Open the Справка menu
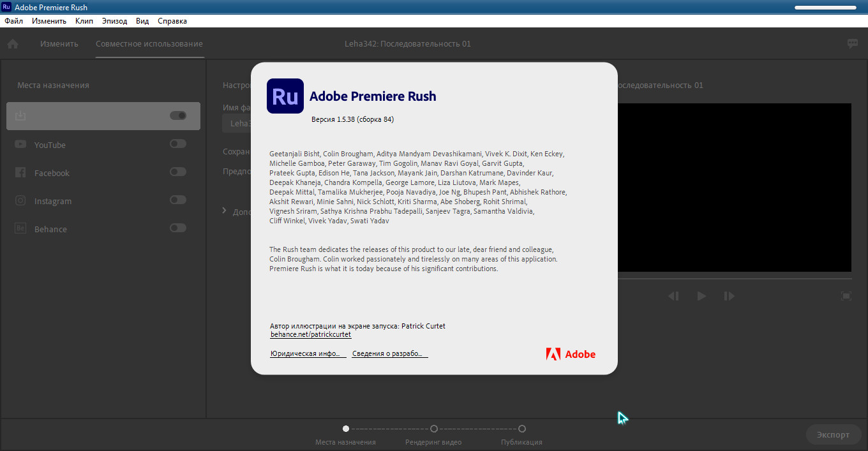The height and width of the screenshot is (451, 868). point(172,21)
